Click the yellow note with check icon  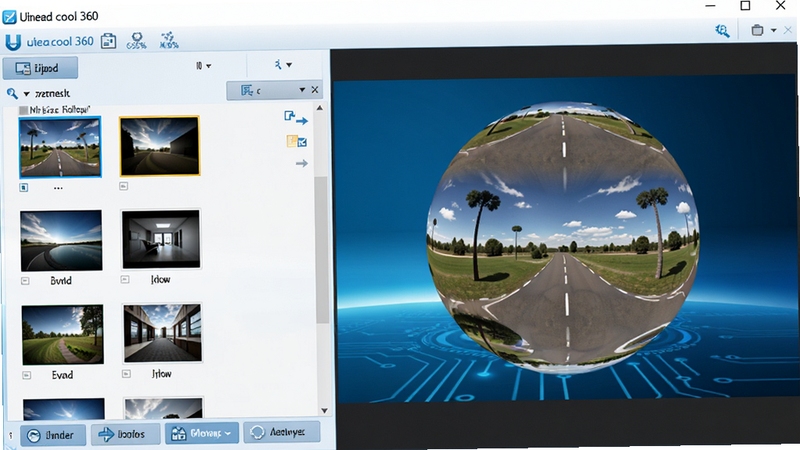click(296, 141)
